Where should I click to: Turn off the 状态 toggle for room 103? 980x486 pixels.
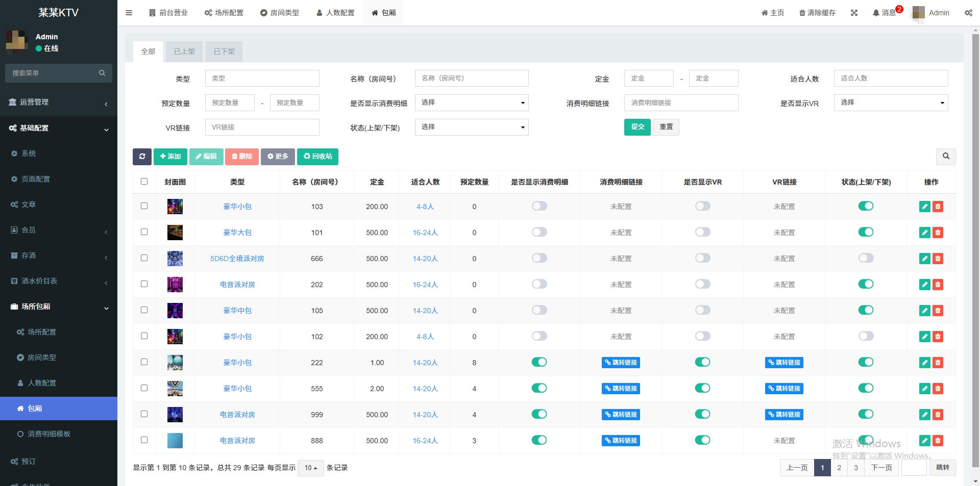click(x=866, y=206)
